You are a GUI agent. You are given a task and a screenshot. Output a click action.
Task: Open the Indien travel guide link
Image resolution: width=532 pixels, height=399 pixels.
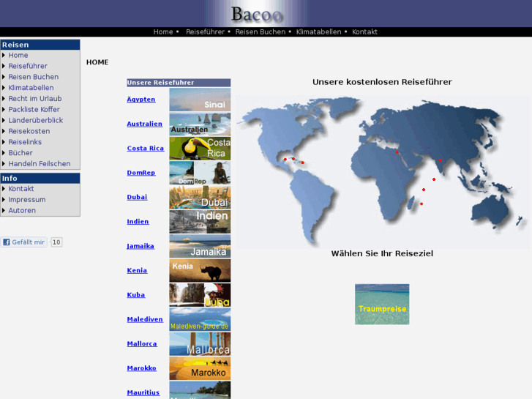[x=138, y=222]
